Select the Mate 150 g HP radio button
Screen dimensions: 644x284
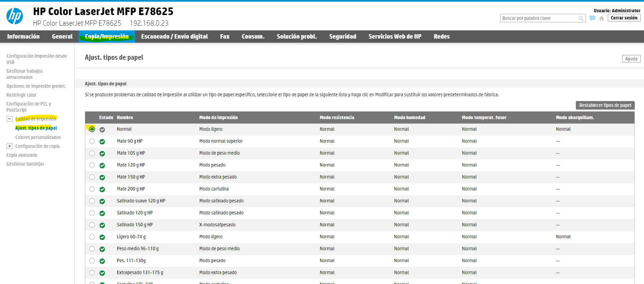(x=92, y=177)
